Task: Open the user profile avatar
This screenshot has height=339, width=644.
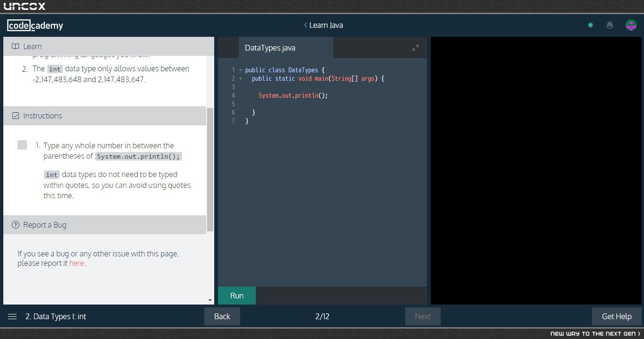Action: [x=631, y=25]
